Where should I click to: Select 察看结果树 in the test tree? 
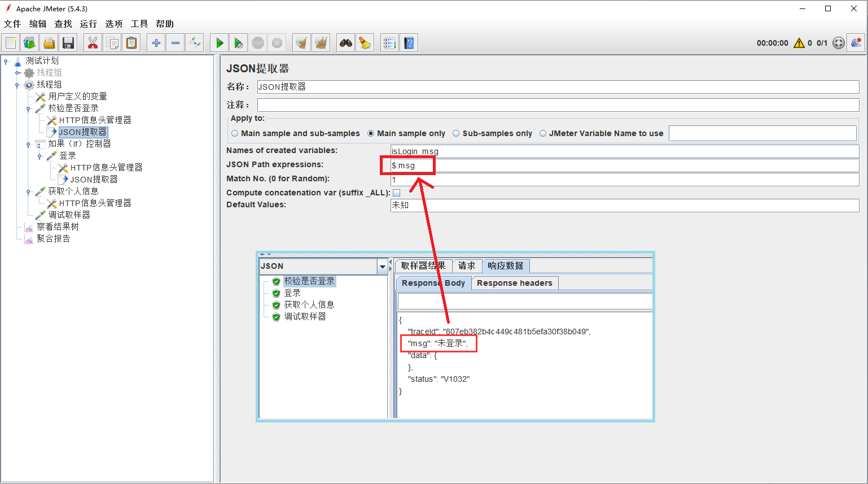point(58,226)
